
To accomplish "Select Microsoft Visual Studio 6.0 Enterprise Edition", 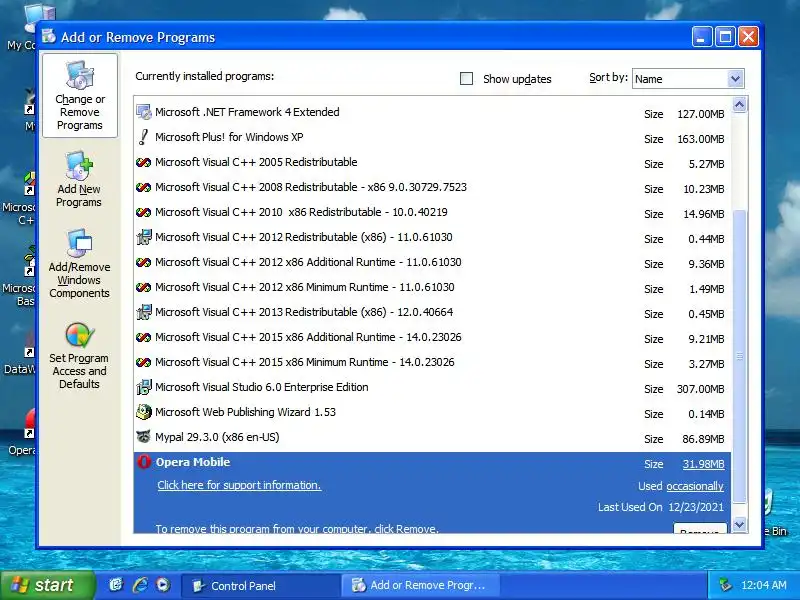I will [432, 387].
